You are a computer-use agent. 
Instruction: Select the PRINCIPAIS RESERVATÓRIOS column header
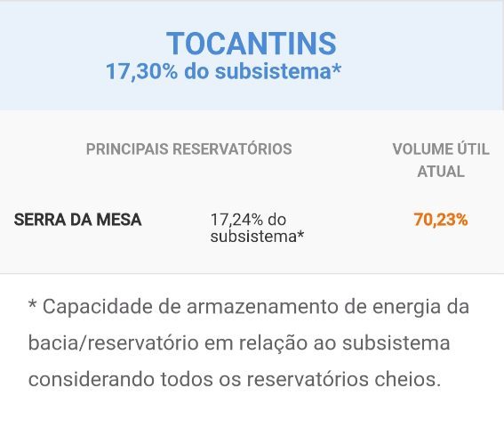click(x=189, y=149)
